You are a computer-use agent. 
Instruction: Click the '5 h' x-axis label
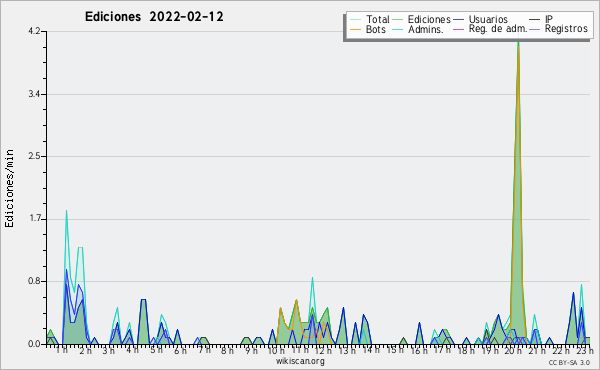point(156,350)
